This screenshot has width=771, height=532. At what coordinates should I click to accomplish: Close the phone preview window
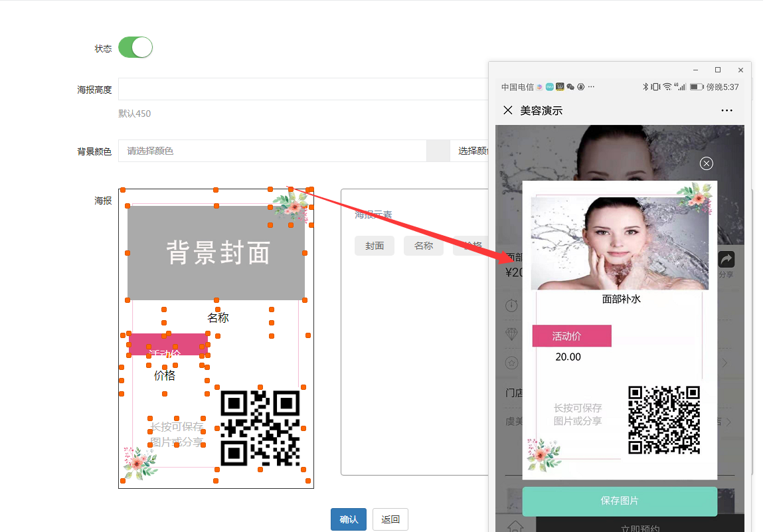click(740, 70)
